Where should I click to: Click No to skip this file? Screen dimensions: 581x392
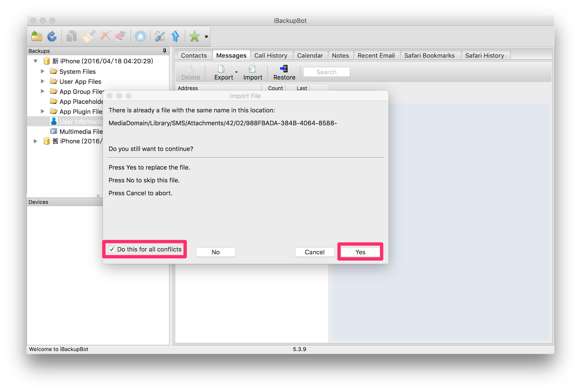216,252
